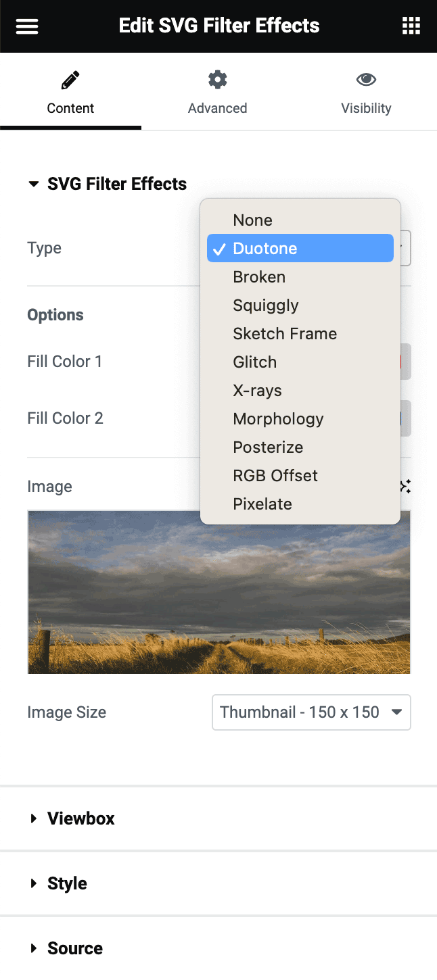Open dynamic tags for the Image field
This screenshot has width=437, height=980.
pyautogui.click(x=404, y=486)
